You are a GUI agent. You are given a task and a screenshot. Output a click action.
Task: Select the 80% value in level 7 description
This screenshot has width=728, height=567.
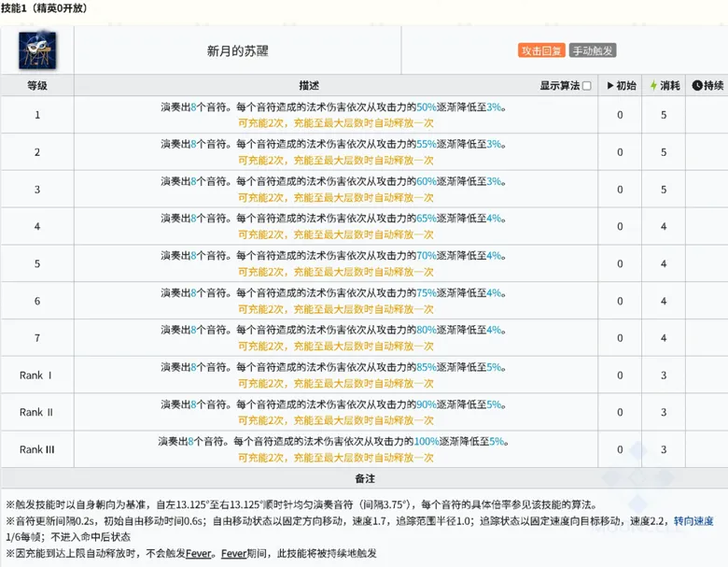click(x=427, y=330)
